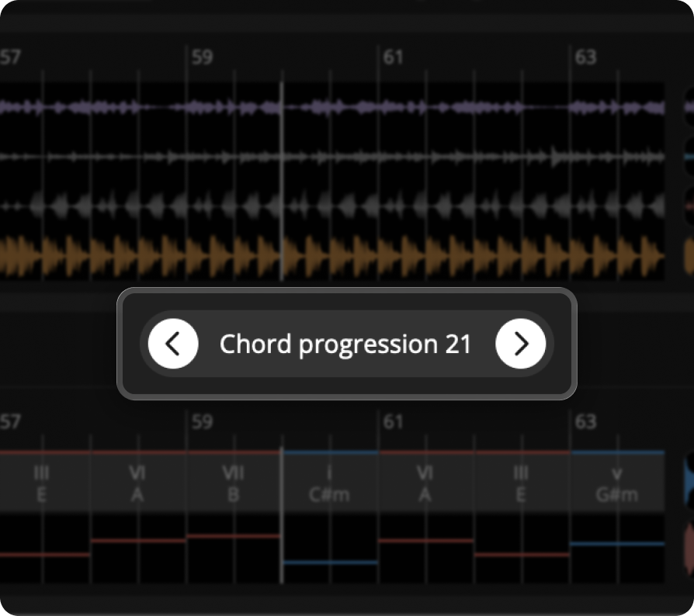
Task: Select the C#m chord block
Action: [x=329, y=483]
